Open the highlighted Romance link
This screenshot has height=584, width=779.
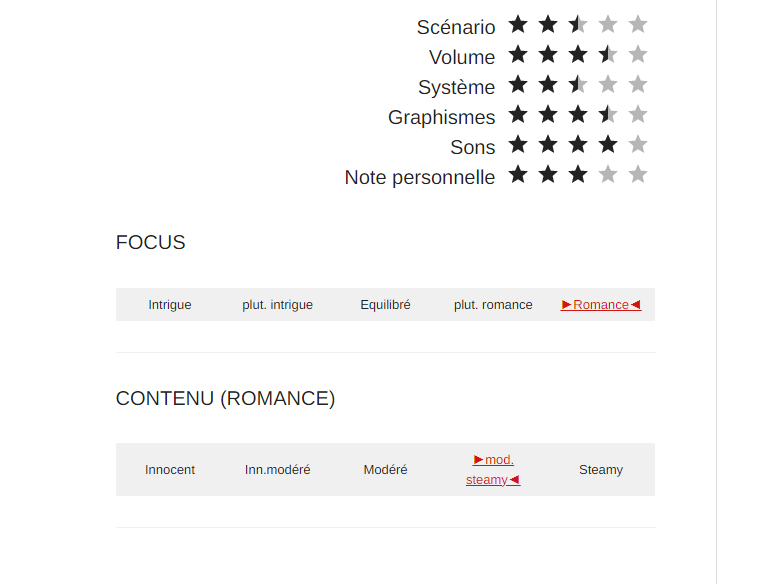click(601, 305)
